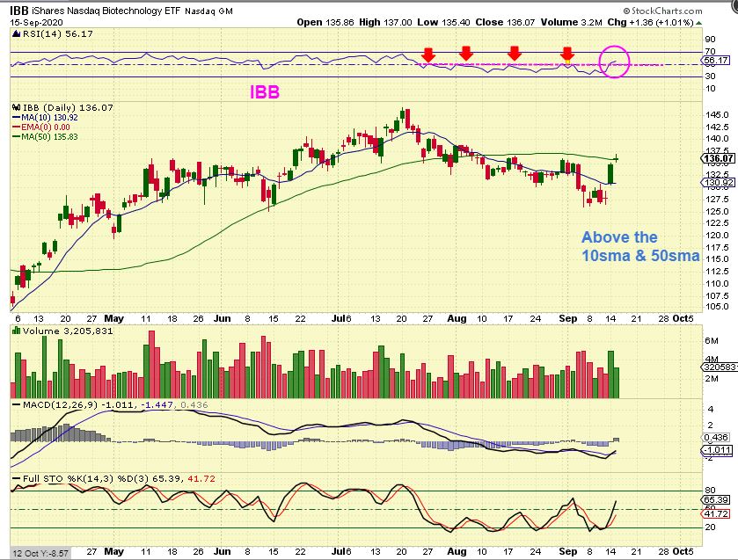Click the IBB (Daily) 136.07 legend entry
This screenshot has width=738, height=560.
click(68, 108)
